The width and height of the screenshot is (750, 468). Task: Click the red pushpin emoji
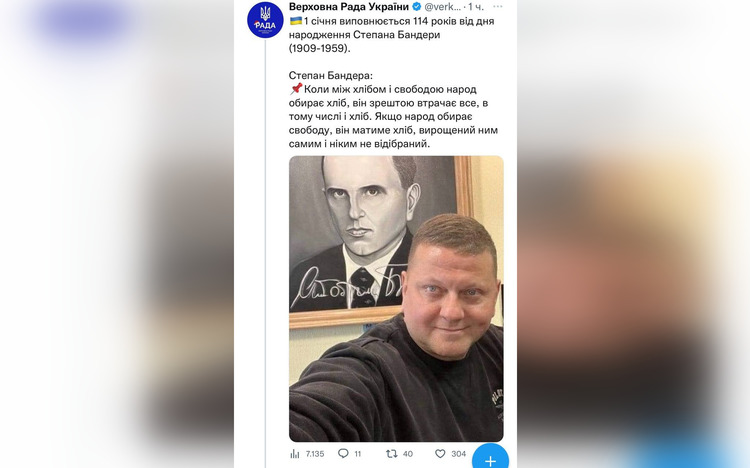[296, 89]
